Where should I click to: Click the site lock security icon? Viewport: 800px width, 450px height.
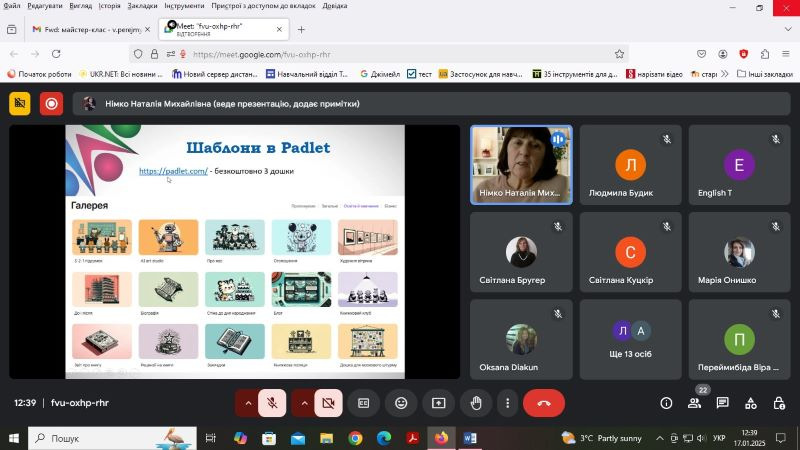154,54
